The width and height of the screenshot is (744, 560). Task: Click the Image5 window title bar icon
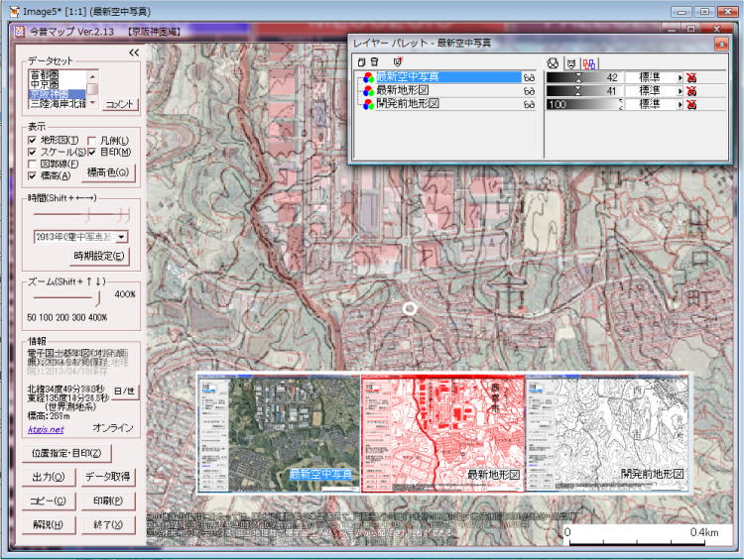[x=14, y=11]
